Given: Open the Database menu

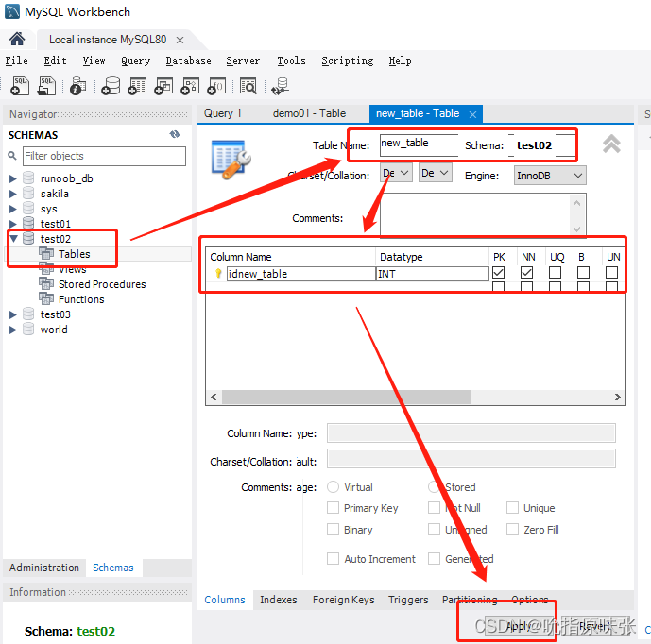Looking at the screenshot, I should point(188,61).
